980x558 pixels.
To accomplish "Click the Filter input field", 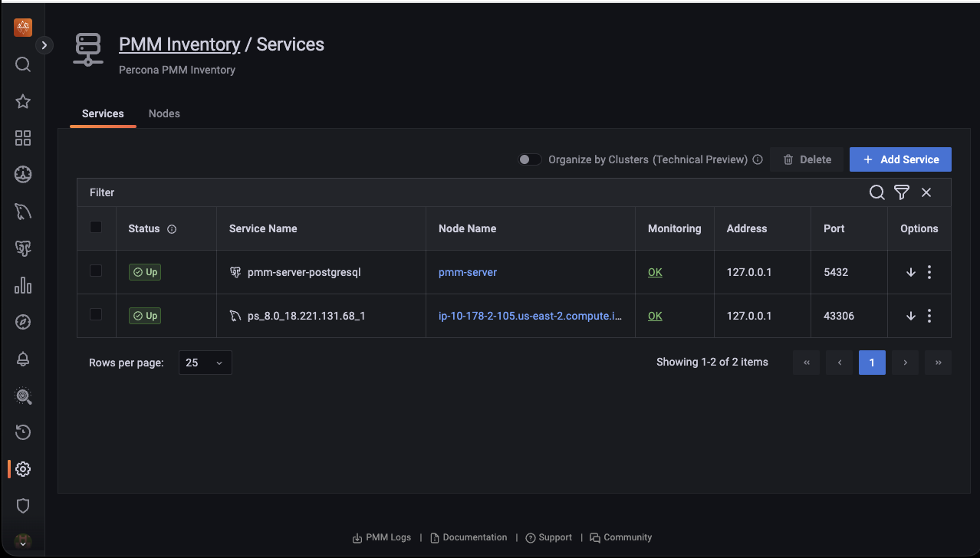I will (x=460, y=192).
